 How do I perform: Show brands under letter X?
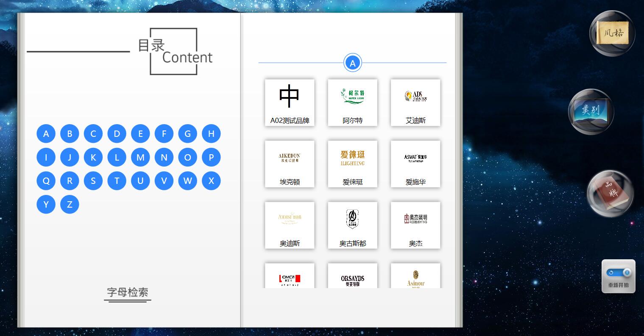point(211,181)
